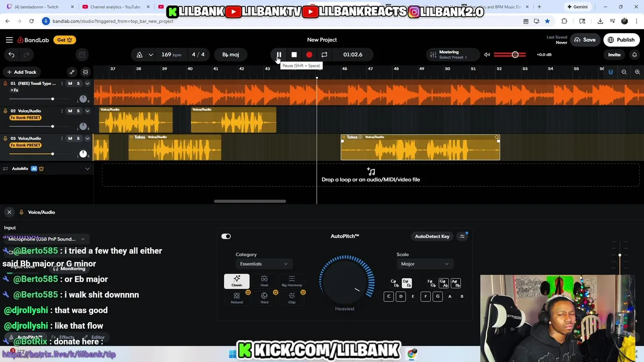
Task: Click the track view icon right of automation
Action: 86,72
